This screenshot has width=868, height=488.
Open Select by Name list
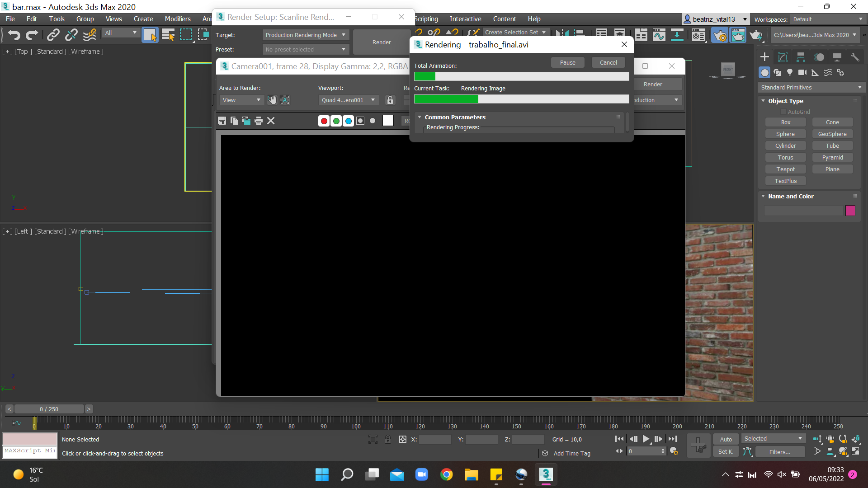point(168,35)
